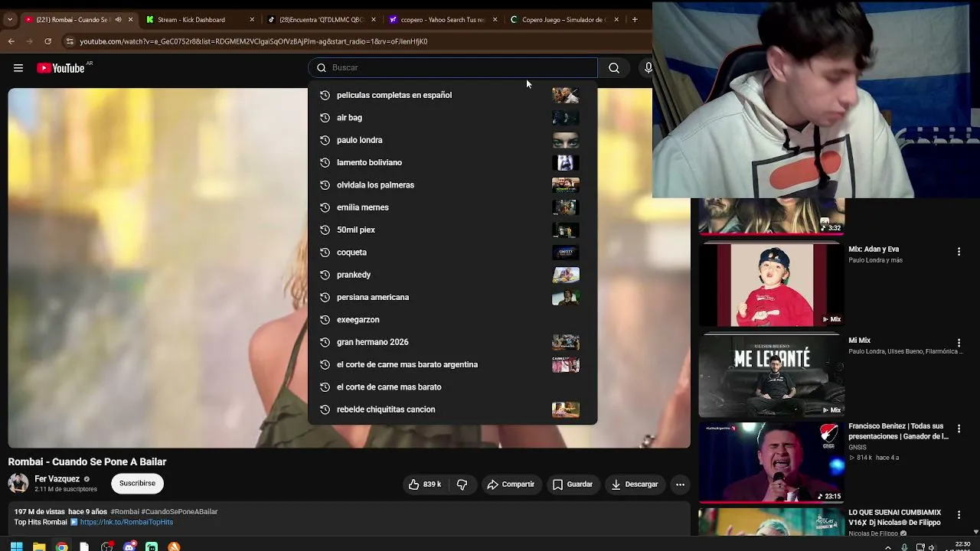Click thumbnail preview for "paulo londra" suggestion
The width and height of the screenshot is (980, 551).
click(x=566, y=140)
